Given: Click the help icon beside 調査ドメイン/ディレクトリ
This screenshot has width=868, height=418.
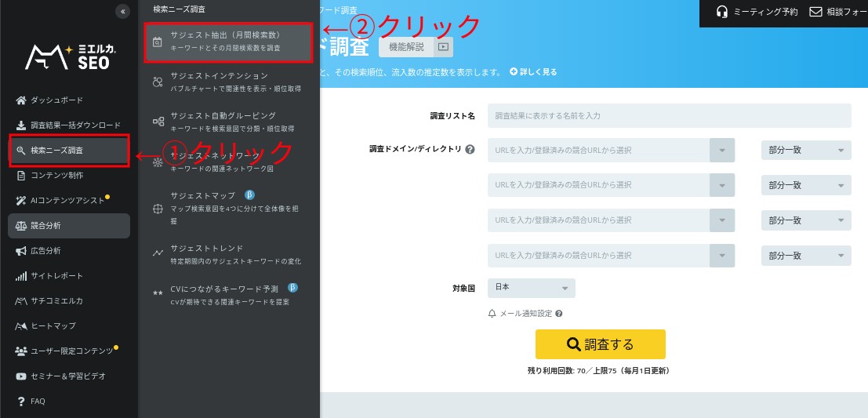Looking at the screenshot, I should pos(470,149).
